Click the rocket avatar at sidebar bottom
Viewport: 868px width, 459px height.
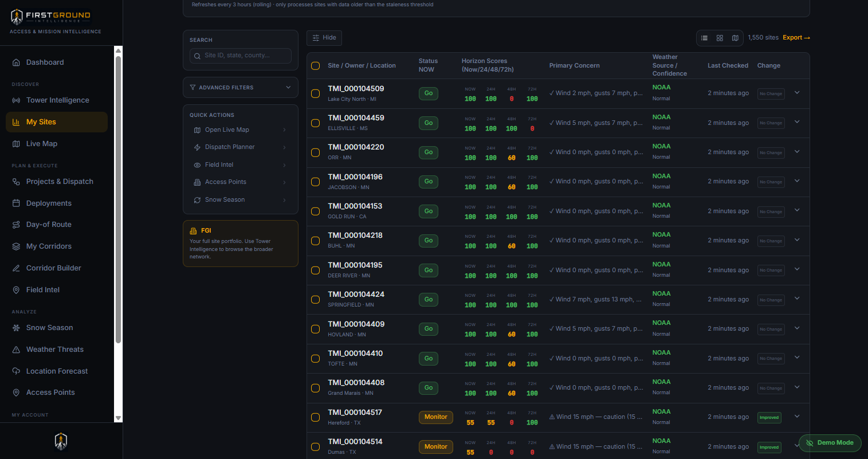pos(61,441)
